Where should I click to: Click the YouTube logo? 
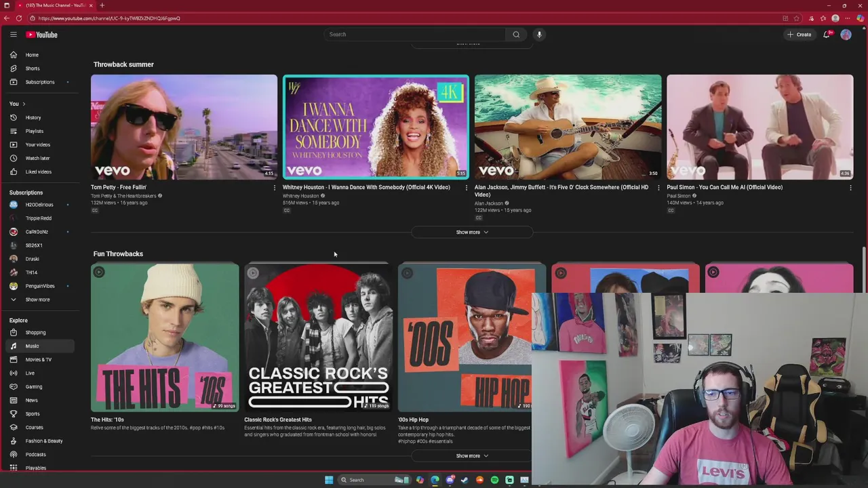pos(42,35)
